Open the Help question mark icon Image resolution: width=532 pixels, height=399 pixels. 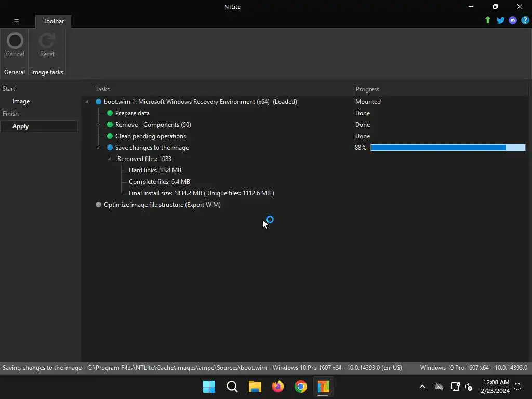coord(525,20)
